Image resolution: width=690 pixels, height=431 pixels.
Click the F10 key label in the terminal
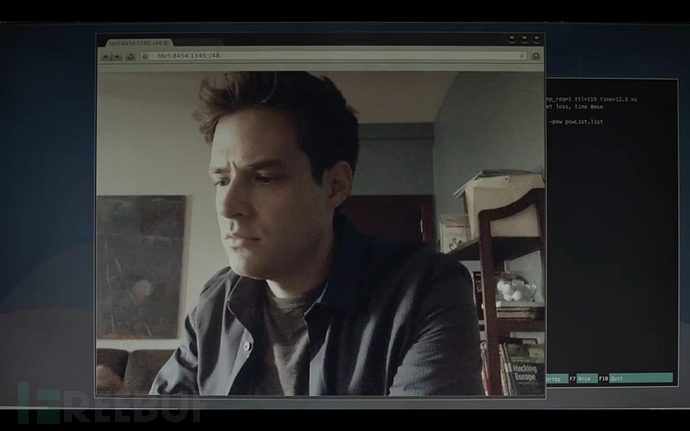click(x=603, y=378)
